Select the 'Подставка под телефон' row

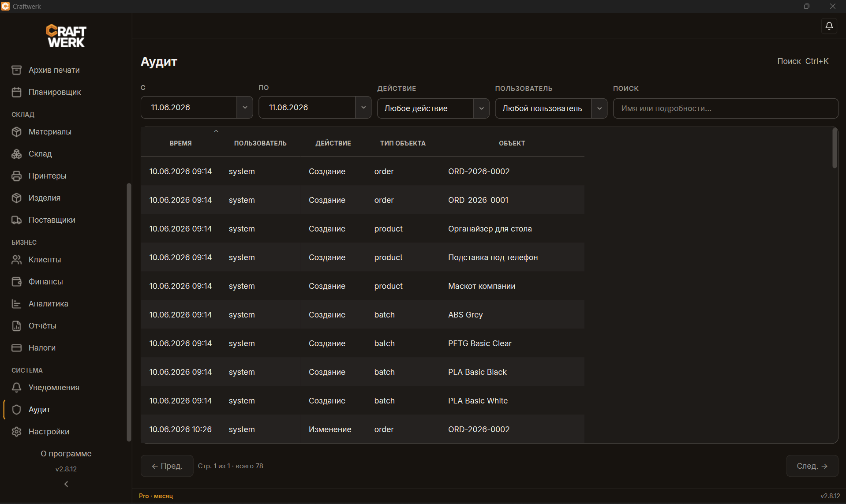pyautogui.click(x=363, y=258)
